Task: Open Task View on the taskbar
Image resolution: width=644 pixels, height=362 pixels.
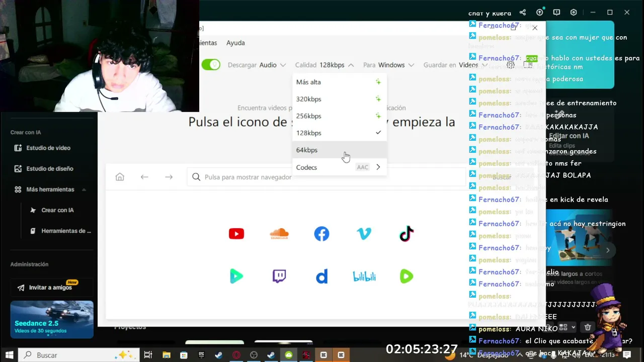Action: (x=148, y=355)
